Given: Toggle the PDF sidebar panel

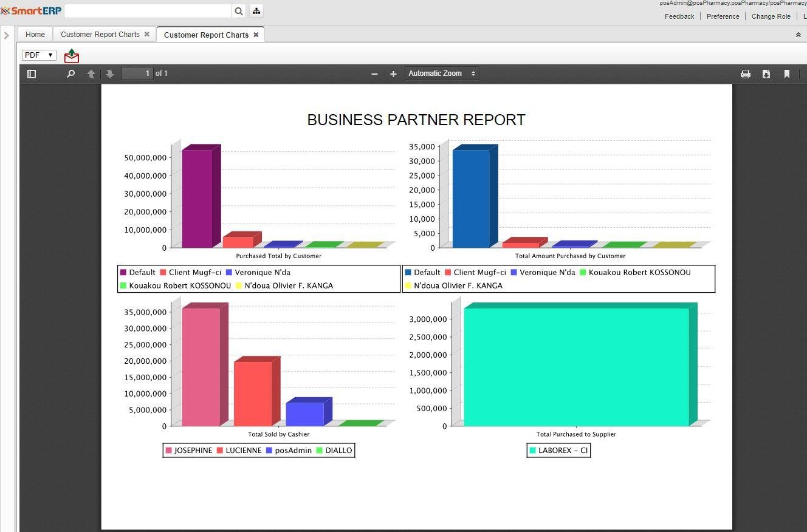Looking at the screenshot, I should [x=32, y=73].
